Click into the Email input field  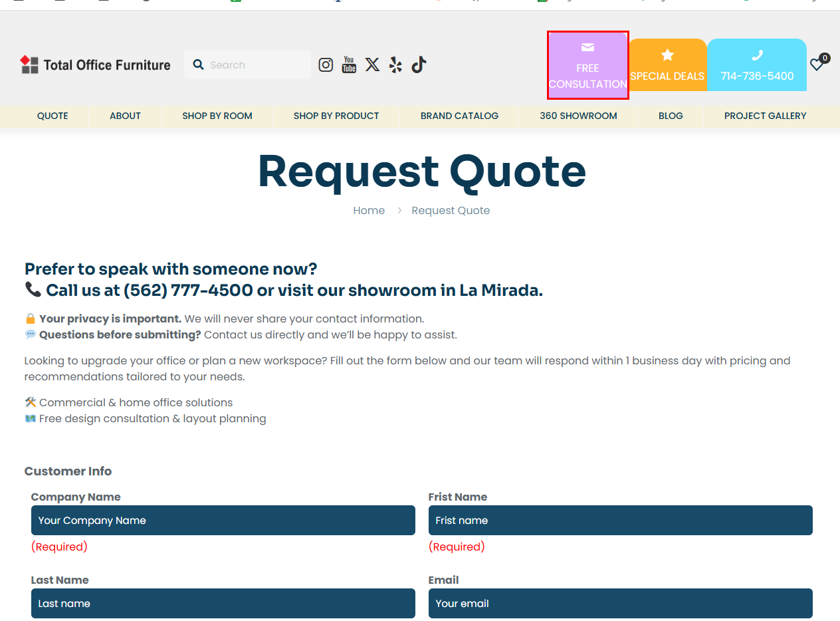coord(620,603)
